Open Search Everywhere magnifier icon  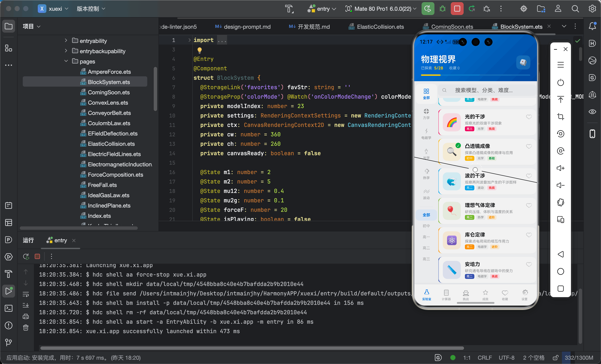[x=575, y=9]
